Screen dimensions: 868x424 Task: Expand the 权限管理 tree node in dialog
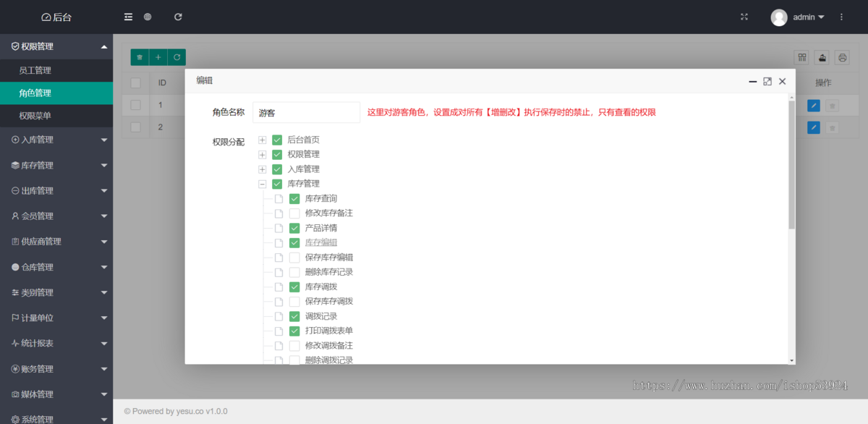[262, 154]
